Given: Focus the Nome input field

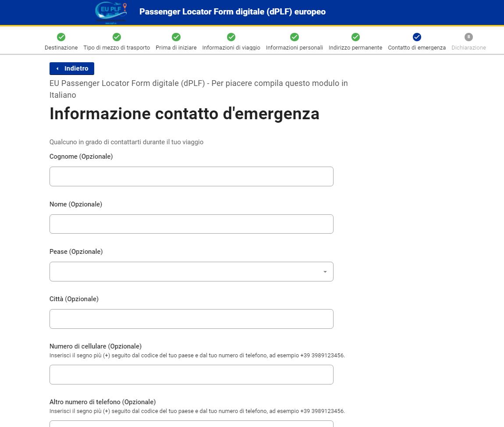Looking at the screenshot, I should 191,224.
